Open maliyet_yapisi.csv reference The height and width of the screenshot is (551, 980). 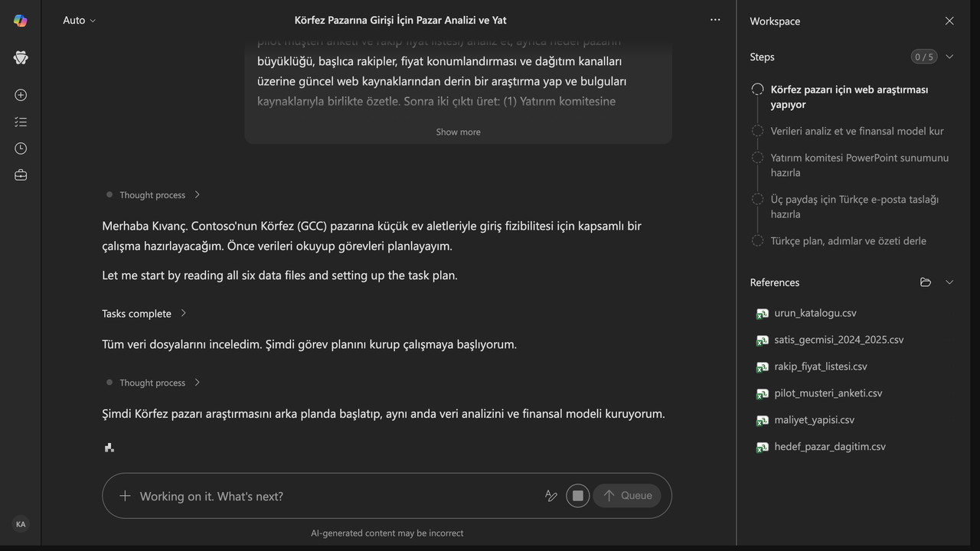pos(814,420)
